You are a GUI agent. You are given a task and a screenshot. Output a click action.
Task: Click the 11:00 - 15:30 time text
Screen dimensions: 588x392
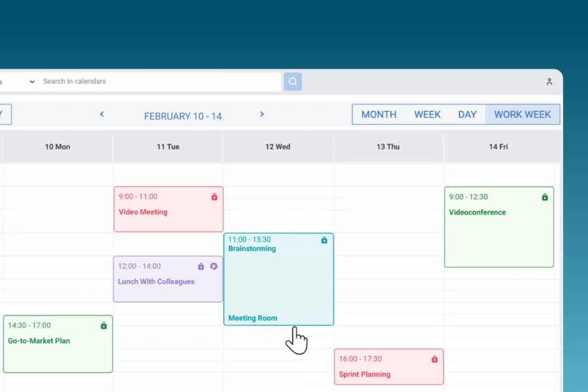pos(250,240)
